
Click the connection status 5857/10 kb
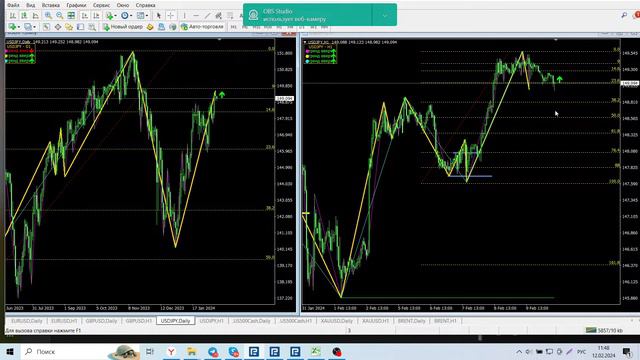point(604,330)
